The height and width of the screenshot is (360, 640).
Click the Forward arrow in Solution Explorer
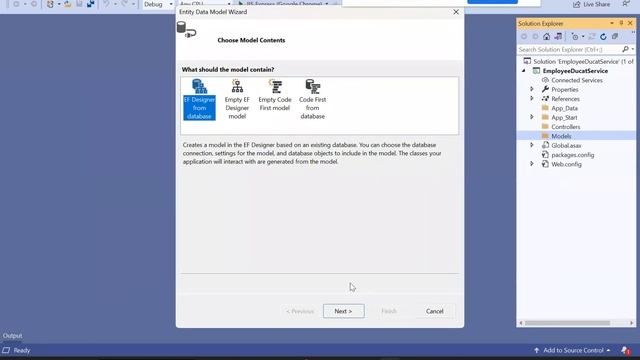click(x=535, y=36)
